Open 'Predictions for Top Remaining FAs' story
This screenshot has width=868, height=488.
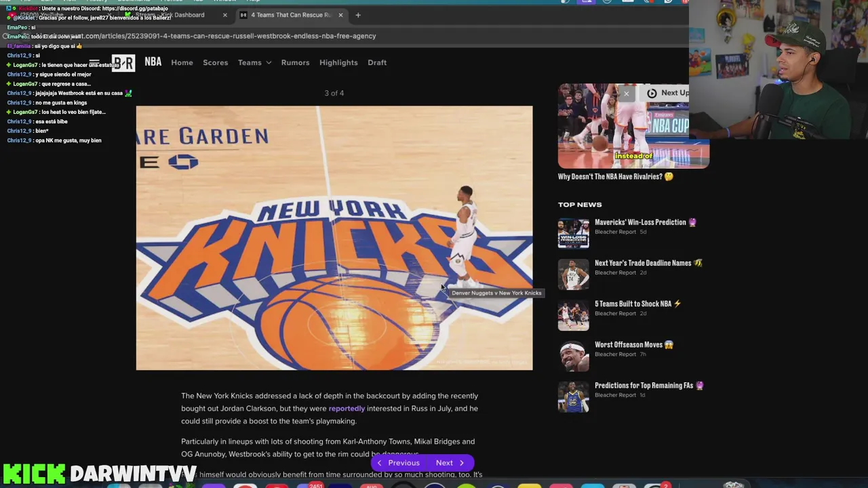pyautogui.click(x=649, y=385)
